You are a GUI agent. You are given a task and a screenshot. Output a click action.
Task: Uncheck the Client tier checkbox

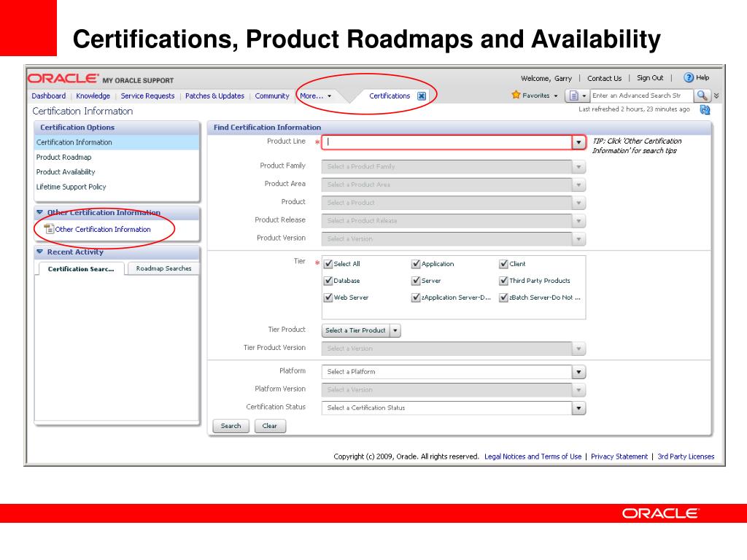(503, 264)
